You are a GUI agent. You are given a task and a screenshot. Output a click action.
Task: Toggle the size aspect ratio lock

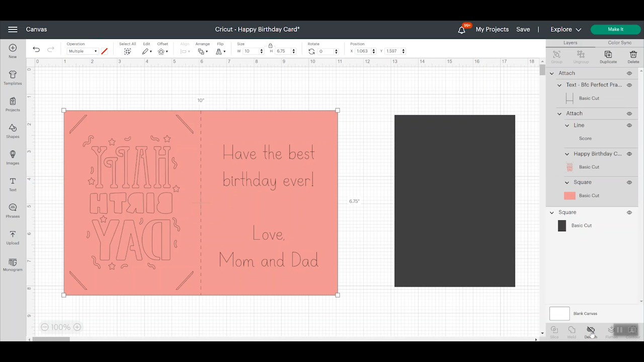(x=270, y=46)
